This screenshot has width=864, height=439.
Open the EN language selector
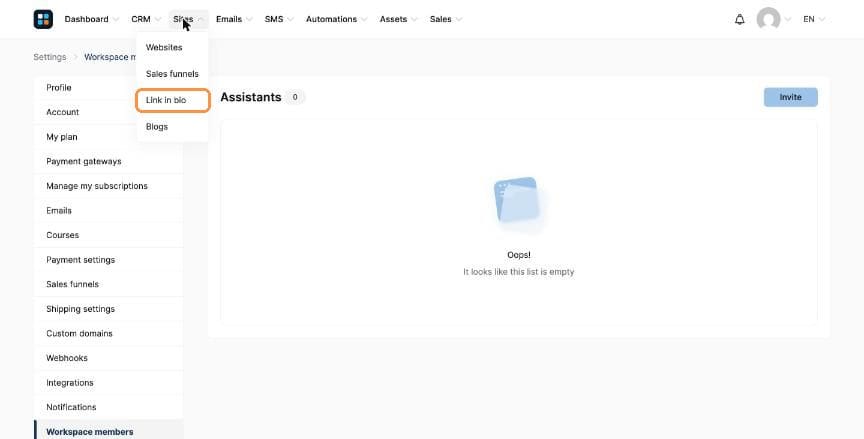[x=814, y=19]
